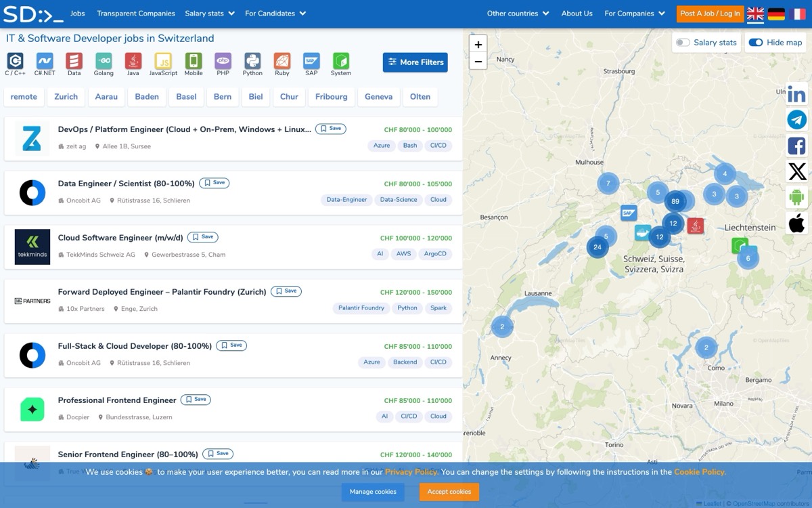Expand the Salary stats menu
This screenshot has height=508, width=812.
pyautogui.click(x=210, y=14)
